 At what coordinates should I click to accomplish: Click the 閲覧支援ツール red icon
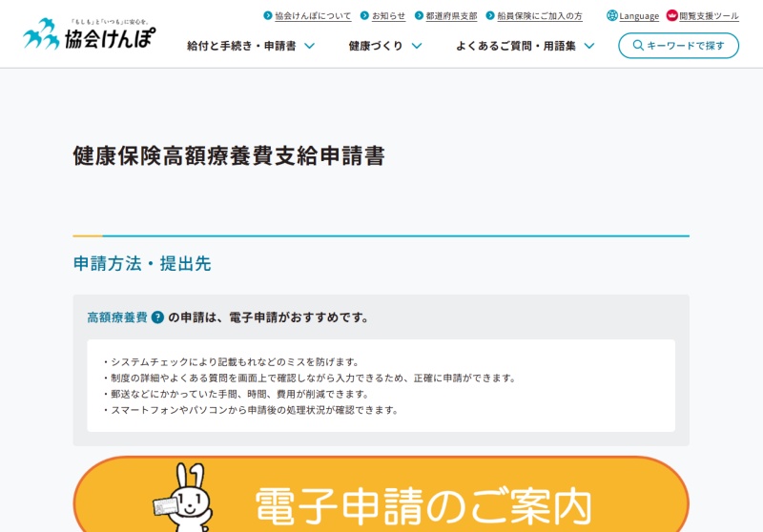(672, 15)
